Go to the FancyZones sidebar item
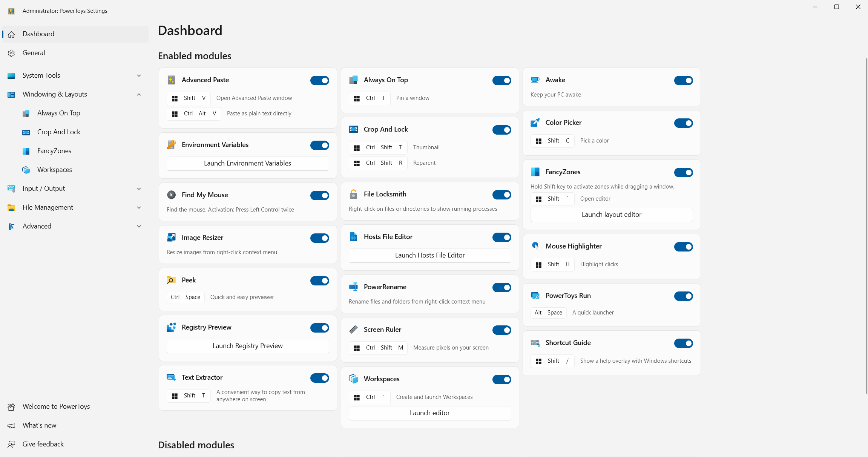The width and height of the screenshot is (868, 457). [54, 151]
